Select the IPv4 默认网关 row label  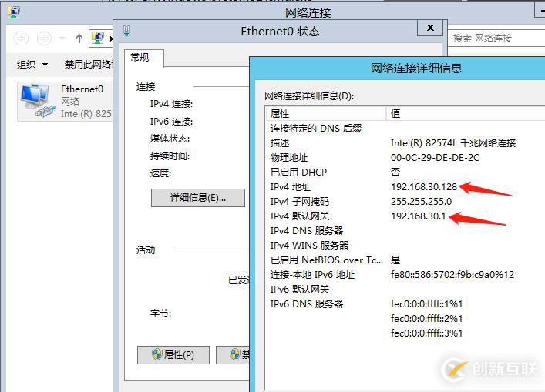click(300, 216)
